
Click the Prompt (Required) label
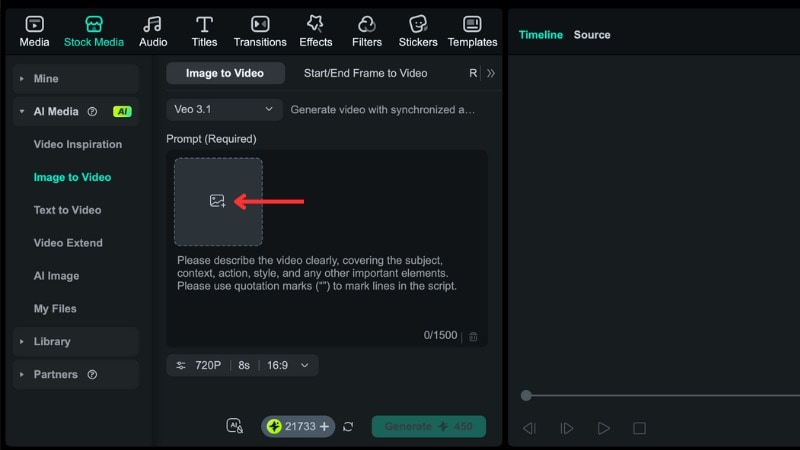click(x=211, y=139)
